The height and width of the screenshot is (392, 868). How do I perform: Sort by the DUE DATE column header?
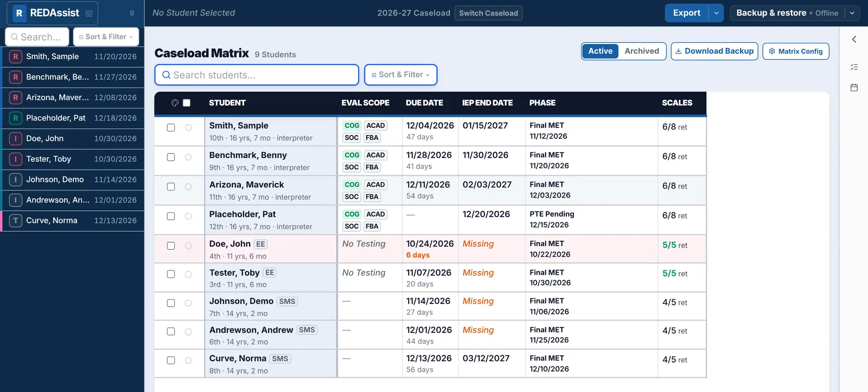(424, 103)
